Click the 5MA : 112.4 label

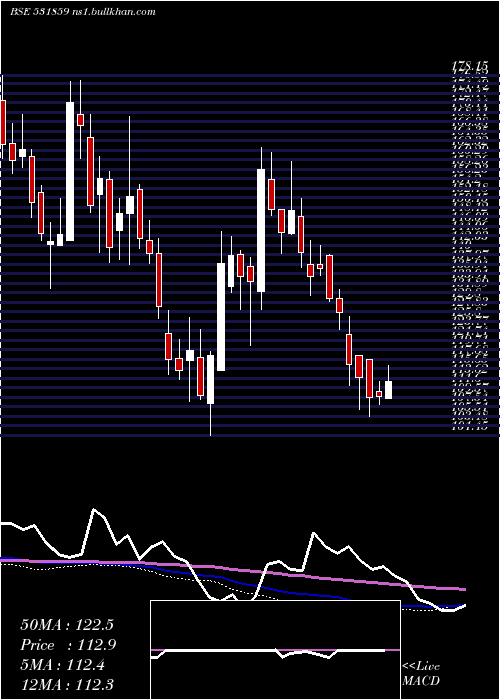click(62, 665)
